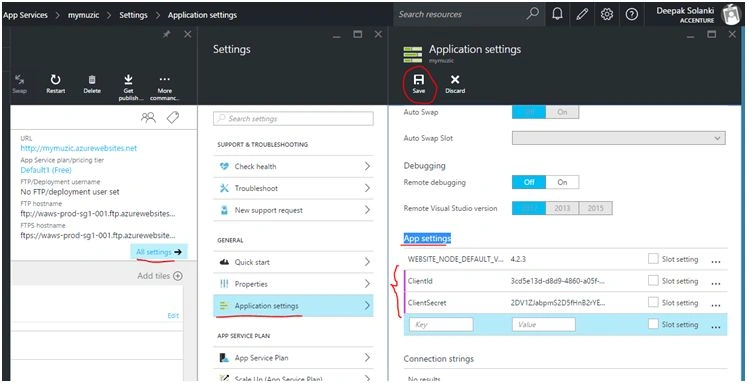Expand Quick start chevron
This screenshot has width=747, height=383.
(x=367, y=262)
